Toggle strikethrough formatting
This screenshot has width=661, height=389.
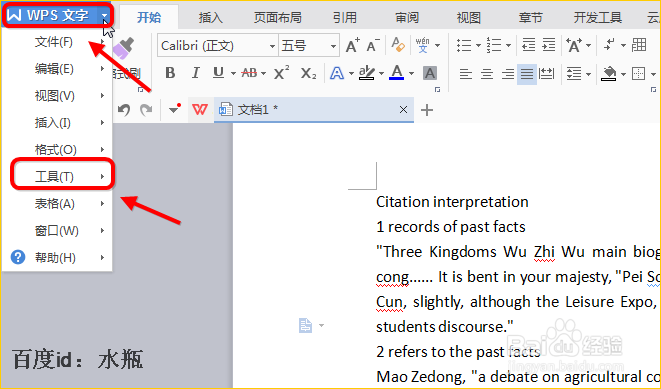point(250,73)
